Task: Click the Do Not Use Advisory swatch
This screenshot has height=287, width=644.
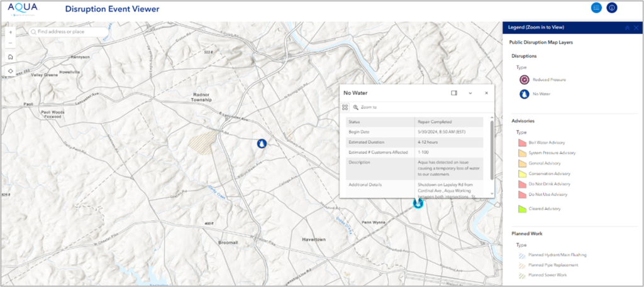Action: click(523, 194)
